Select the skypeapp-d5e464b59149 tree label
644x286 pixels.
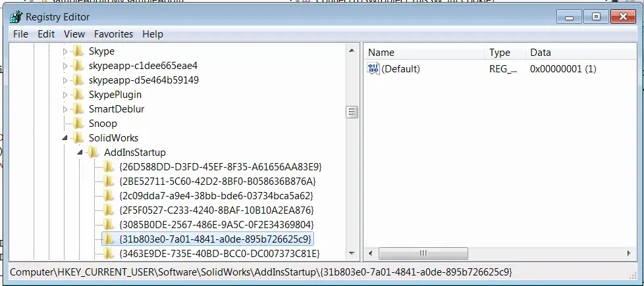[144, 80]
